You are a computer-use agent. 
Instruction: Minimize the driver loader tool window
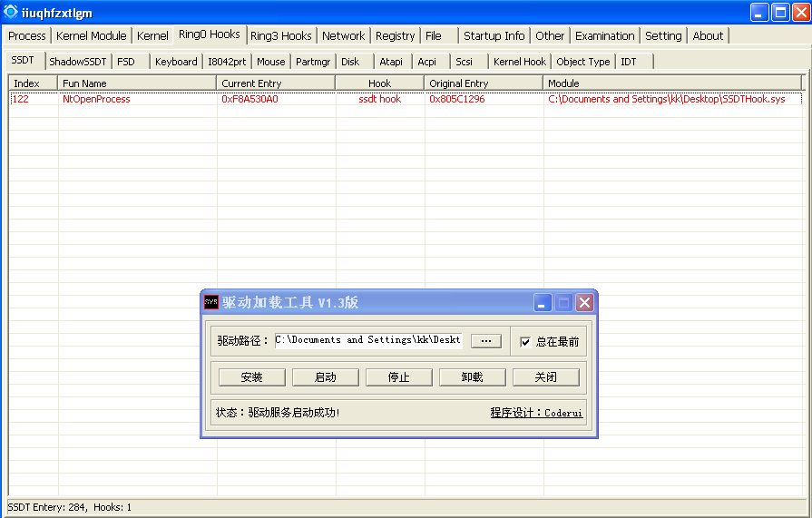tap(543, 302)
